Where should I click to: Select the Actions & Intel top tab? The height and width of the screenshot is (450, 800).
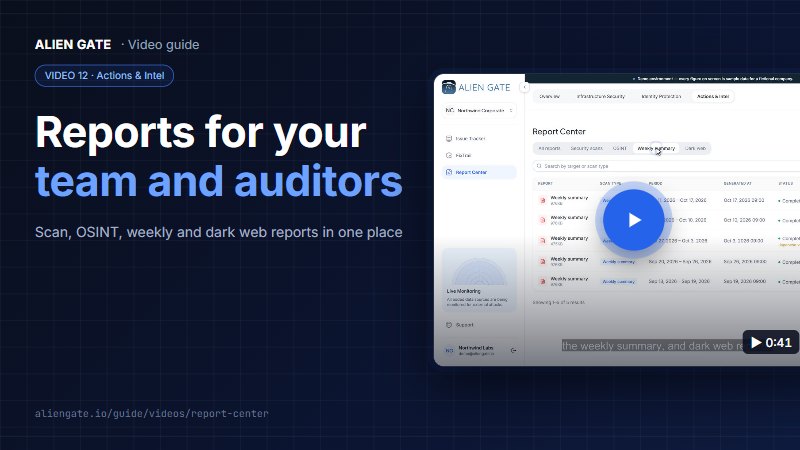(x=713, y=96)
